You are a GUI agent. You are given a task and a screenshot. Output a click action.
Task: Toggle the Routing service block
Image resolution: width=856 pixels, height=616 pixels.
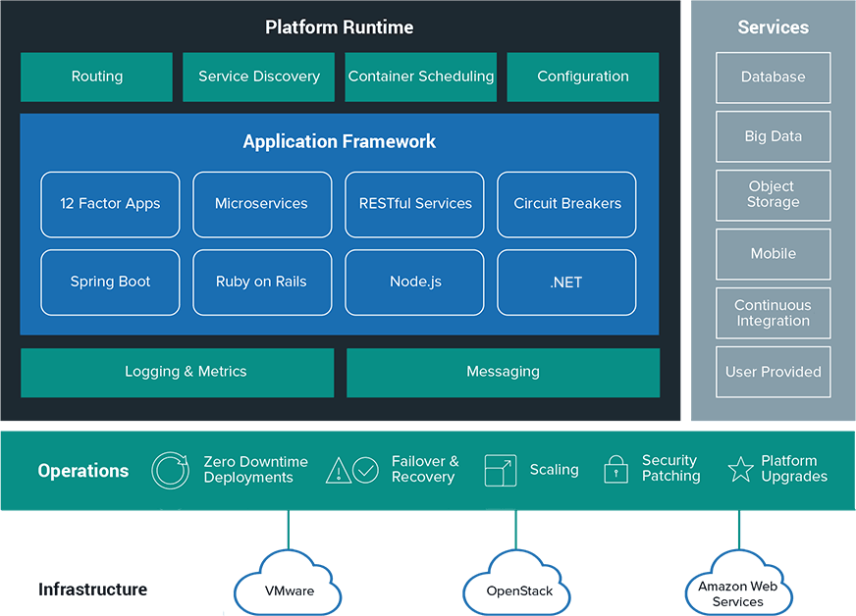pos(96,77)
